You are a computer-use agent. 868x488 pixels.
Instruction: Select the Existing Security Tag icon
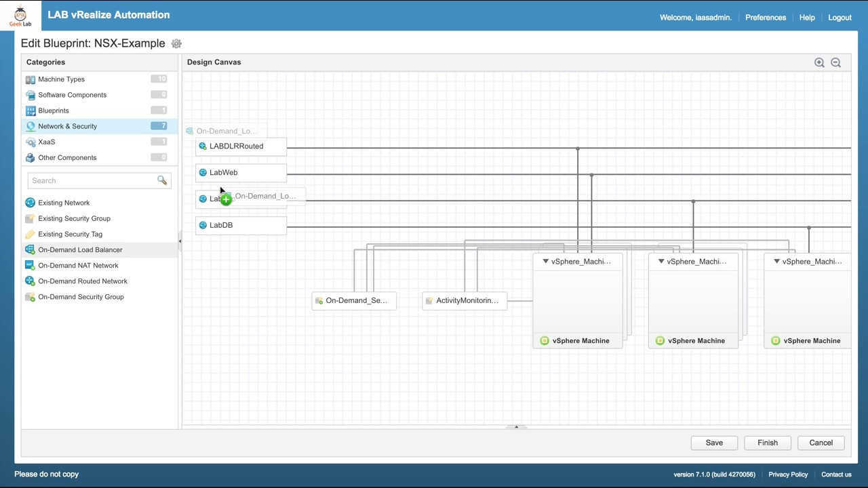[30, 234]
